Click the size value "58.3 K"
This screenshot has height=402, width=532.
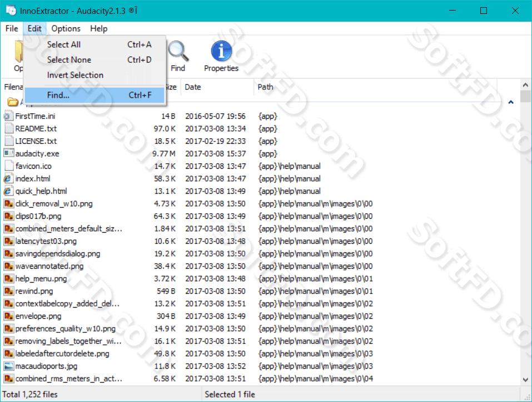pos(165,179)
